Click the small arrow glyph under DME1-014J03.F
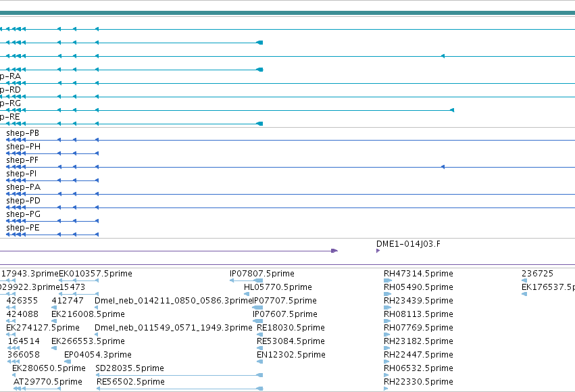 tap(378, 251)
